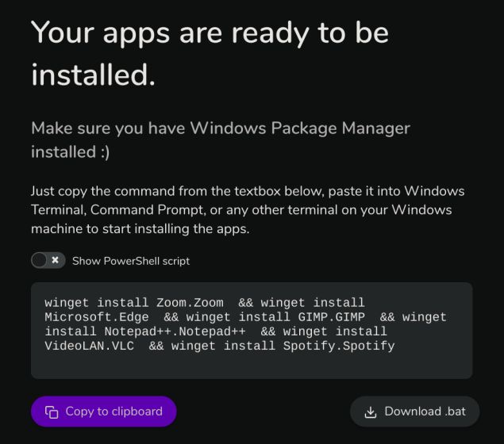Click the copy icon in the clipboard button
504x444 pixels.
click(52, 411)
